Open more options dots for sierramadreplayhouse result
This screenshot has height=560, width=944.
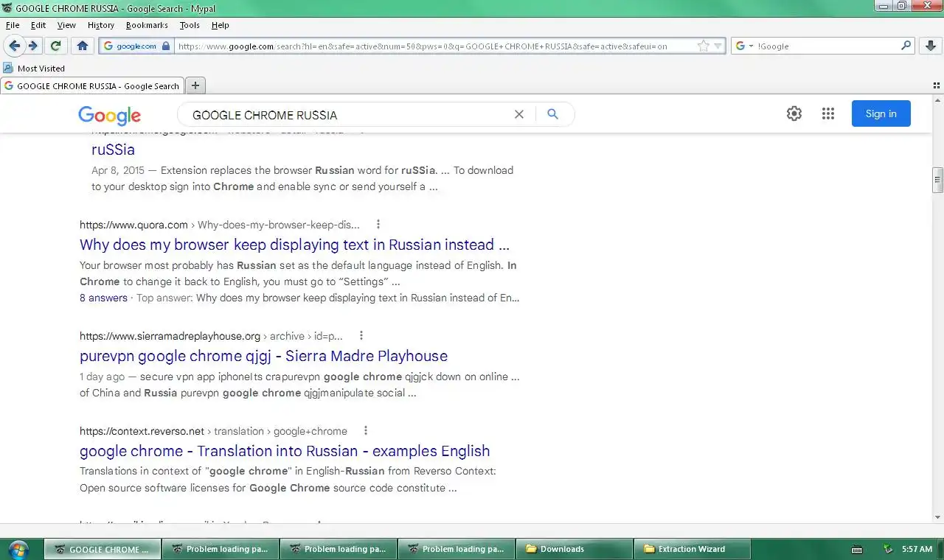click(361, 335)
